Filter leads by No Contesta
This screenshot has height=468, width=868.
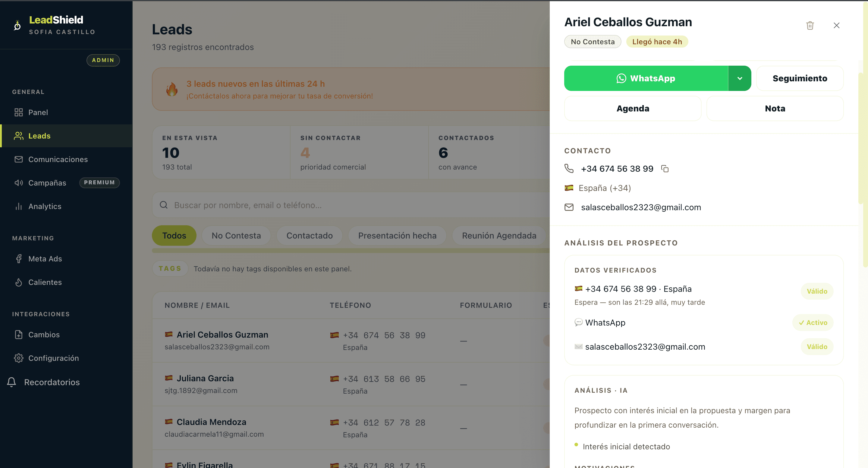[236, 235]
